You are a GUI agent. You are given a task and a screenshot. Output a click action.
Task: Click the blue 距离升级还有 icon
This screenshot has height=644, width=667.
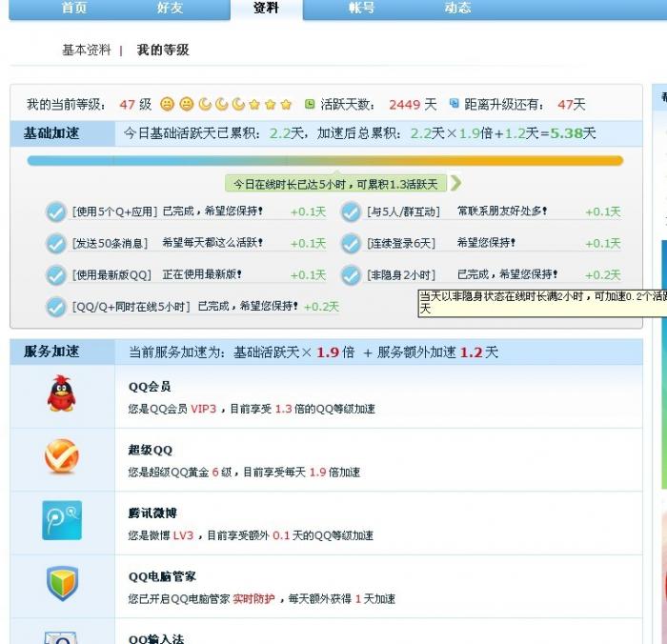click(455, 103)
